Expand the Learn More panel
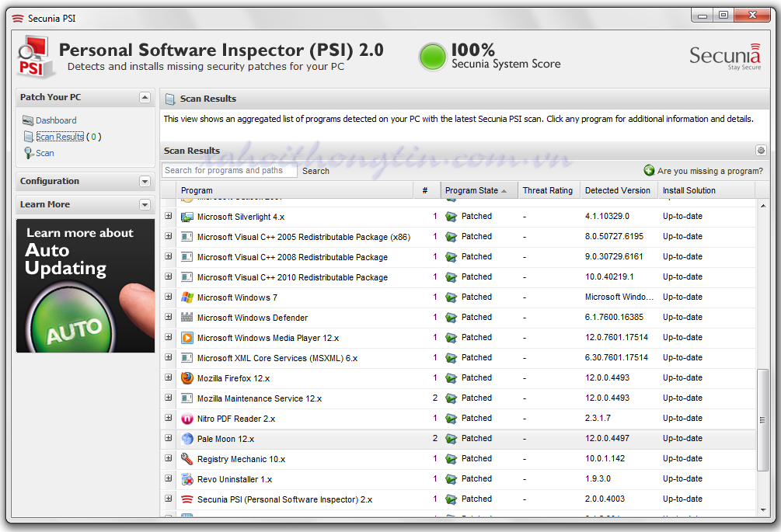This screenshot has height=532, width=781. point(145,204)
